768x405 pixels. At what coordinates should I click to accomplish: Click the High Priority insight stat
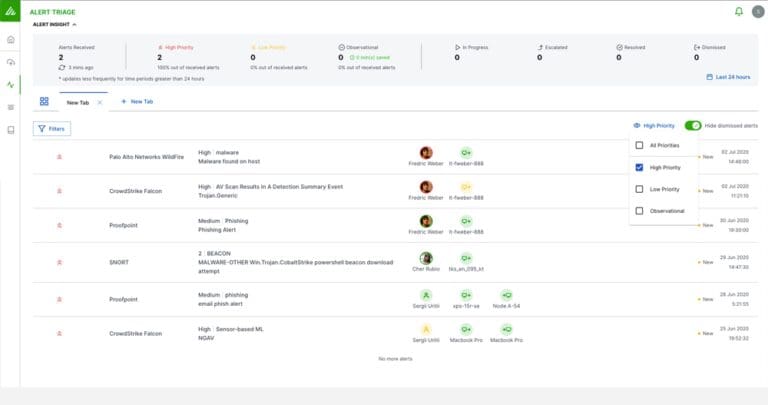coord(188,57)
